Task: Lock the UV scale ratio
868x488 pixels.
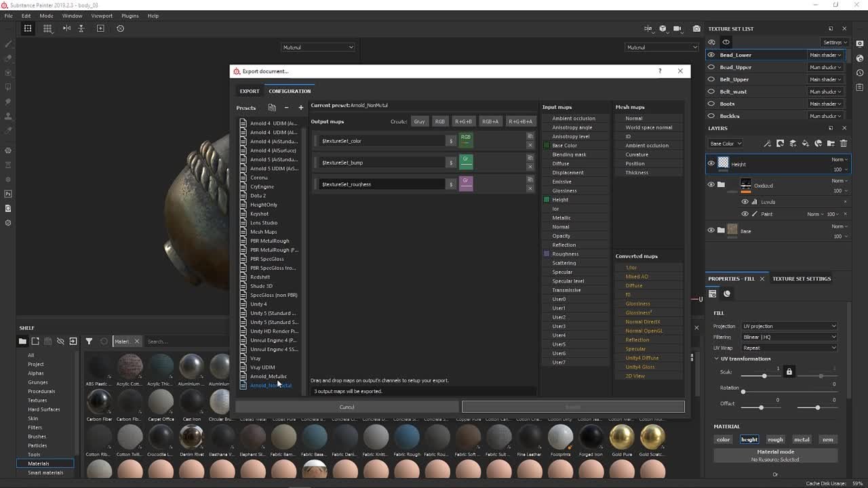Action: 789,372
